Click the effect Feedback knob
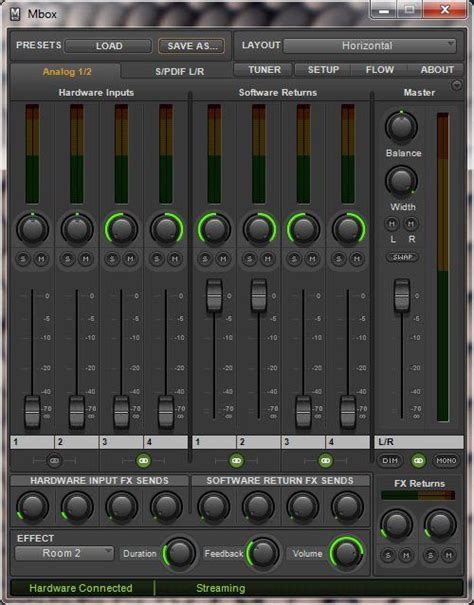The image size is (474, 605). (263, 553)
